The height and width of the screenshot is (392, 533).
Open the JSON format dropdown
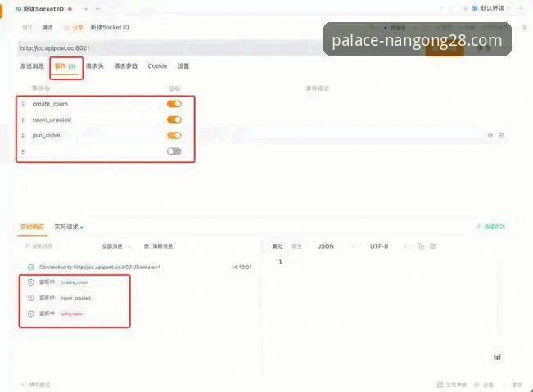336,246
